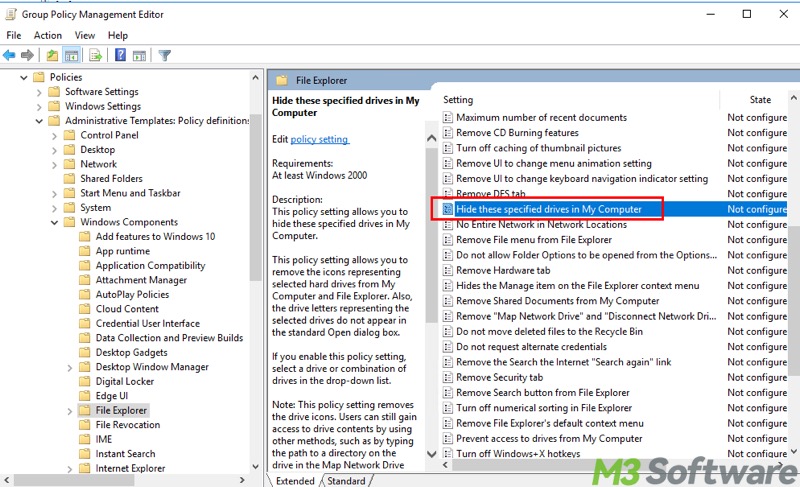
Task: Click the folder icon beside Shared Folders
Action: tap(69, 178)
